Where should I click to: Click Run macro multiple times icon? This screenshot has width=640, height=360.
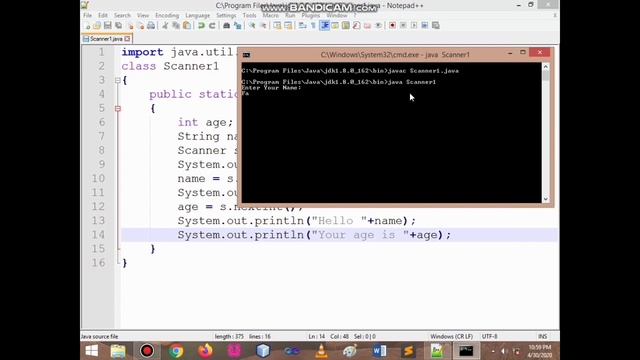pyautogui.click(x=424, y=26)
